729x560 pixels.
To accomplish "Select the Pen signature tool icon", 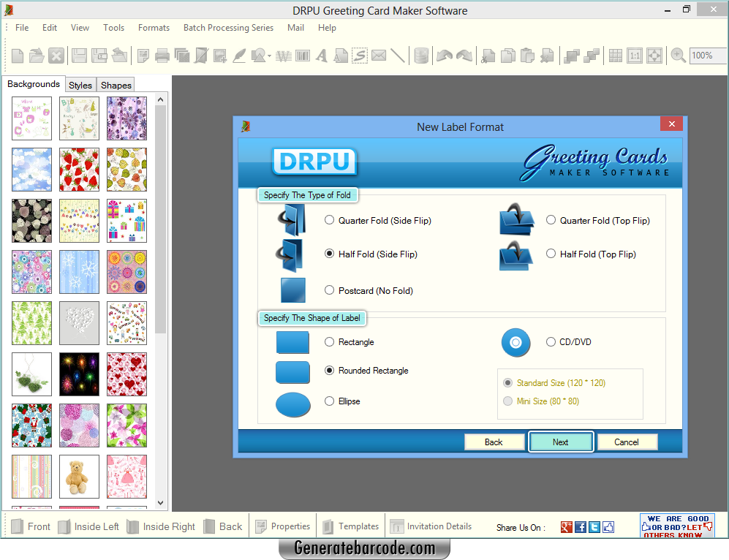I will pos(239,56).
